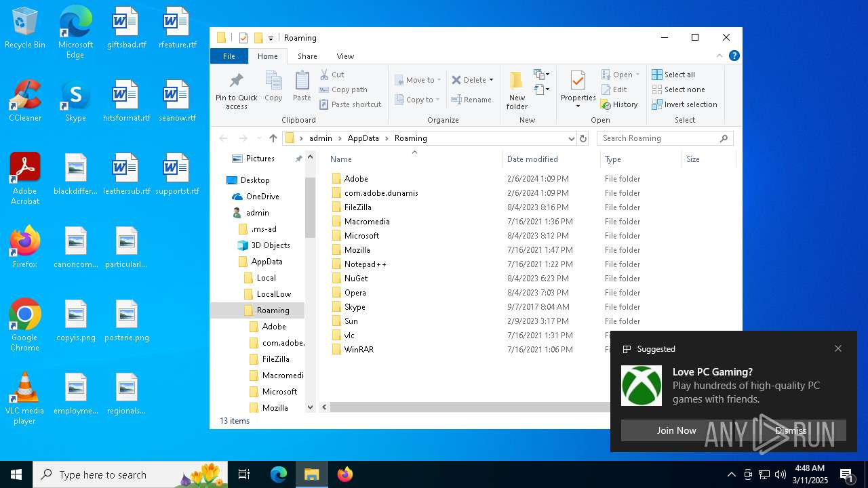Screen dimensions: 868x488
Task: Show hidden tray icons chevron
Action: point(731,474)
